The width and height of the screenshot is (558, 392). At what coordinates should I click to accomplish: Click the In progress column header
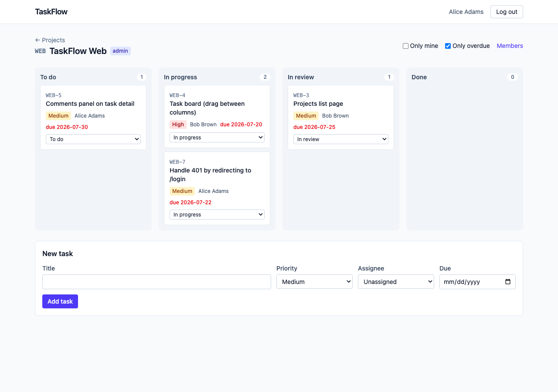pos(180,77)
